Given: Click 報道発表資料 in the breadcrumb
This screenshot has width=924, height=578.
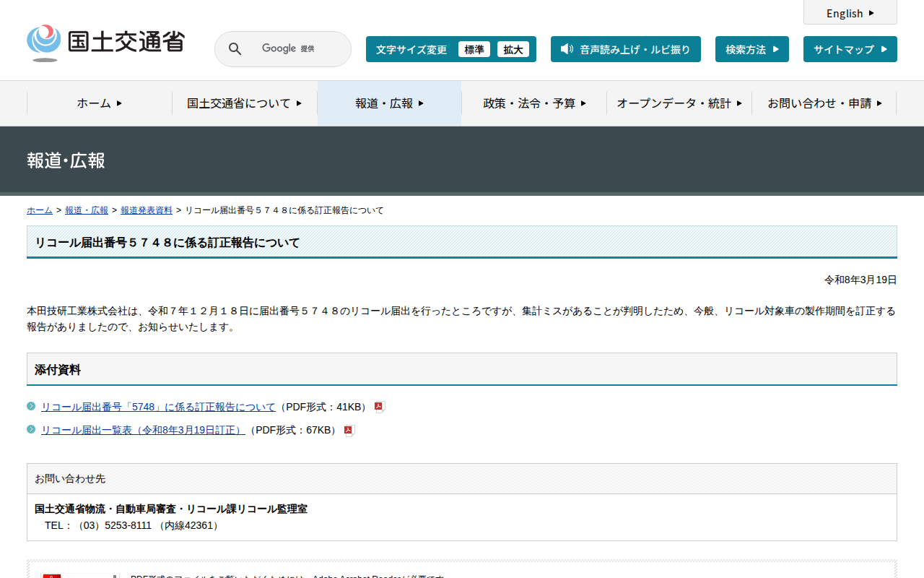Looking at the screenshot, I should [x=147, y=210].
